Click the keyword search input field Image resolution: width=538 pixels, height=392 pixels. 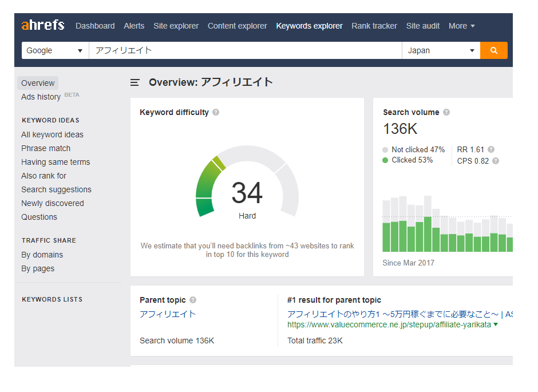246,50
